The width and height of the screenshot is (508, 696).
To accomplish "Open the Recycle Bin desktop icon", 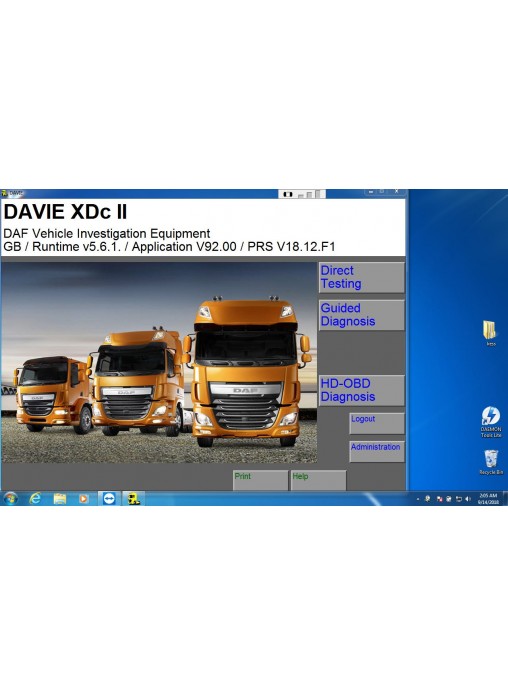I will click(491, 462).
